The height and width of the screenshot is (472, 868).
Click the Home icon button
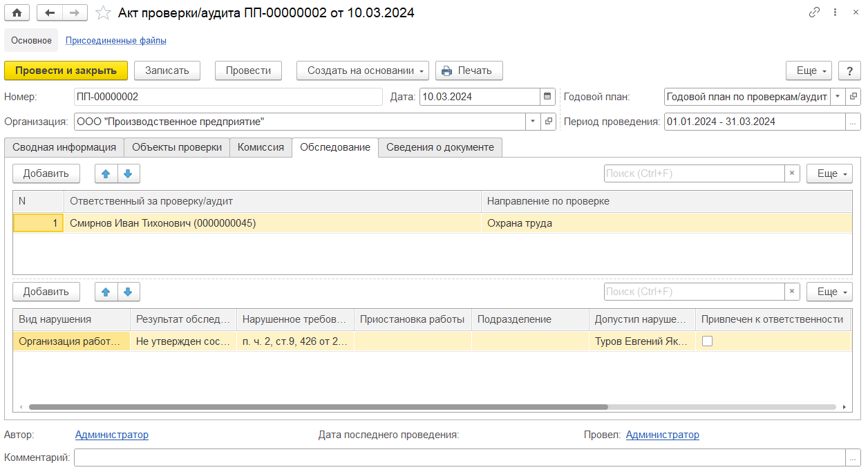pyautogui.click(x=17, y=13)
